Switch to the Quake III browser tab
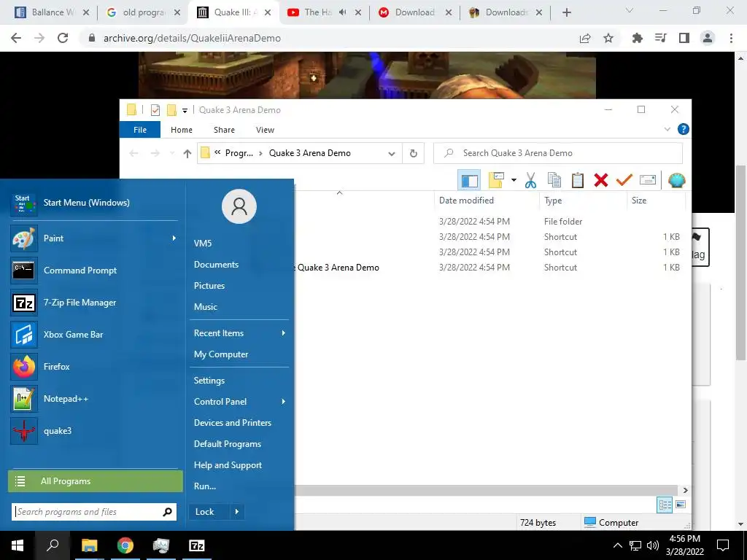The image size is (747, 560). 233,12
